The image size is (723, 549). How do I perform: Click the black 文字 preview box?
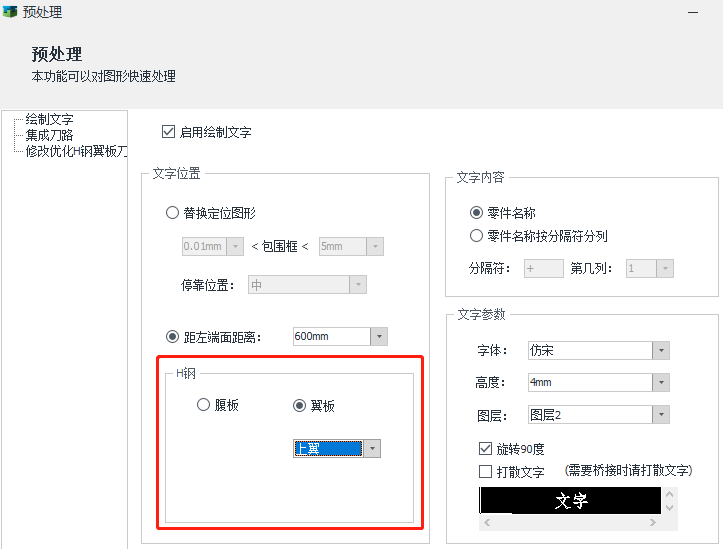[570, 501]
